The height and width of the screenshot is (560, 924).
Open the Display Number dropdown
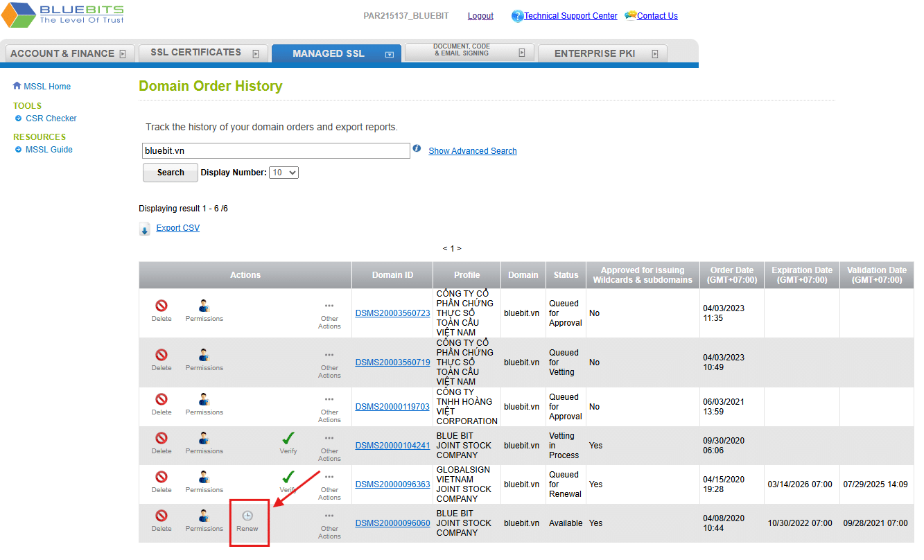284,173
